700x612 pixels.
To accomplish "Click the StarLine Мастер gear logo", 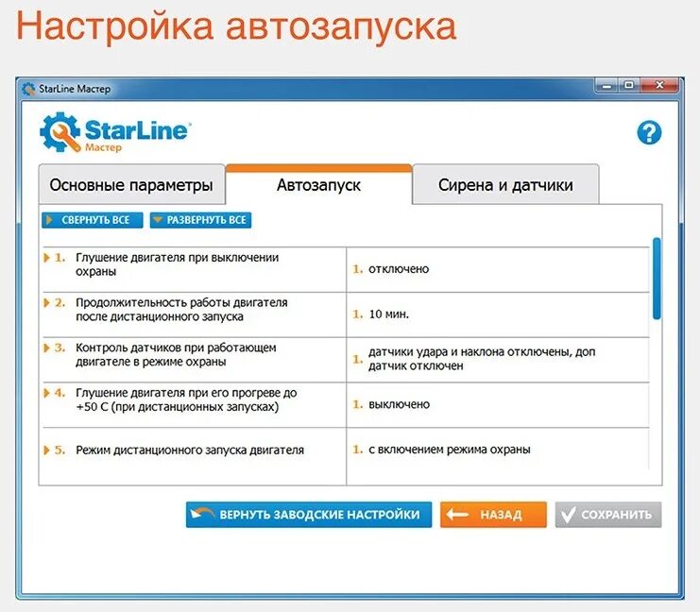I will pyautogui.click(x=60, y=132).
